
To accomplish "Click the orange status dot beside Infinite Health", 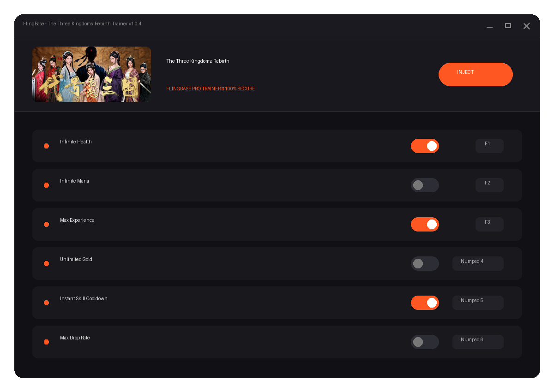I will point(46,146).
